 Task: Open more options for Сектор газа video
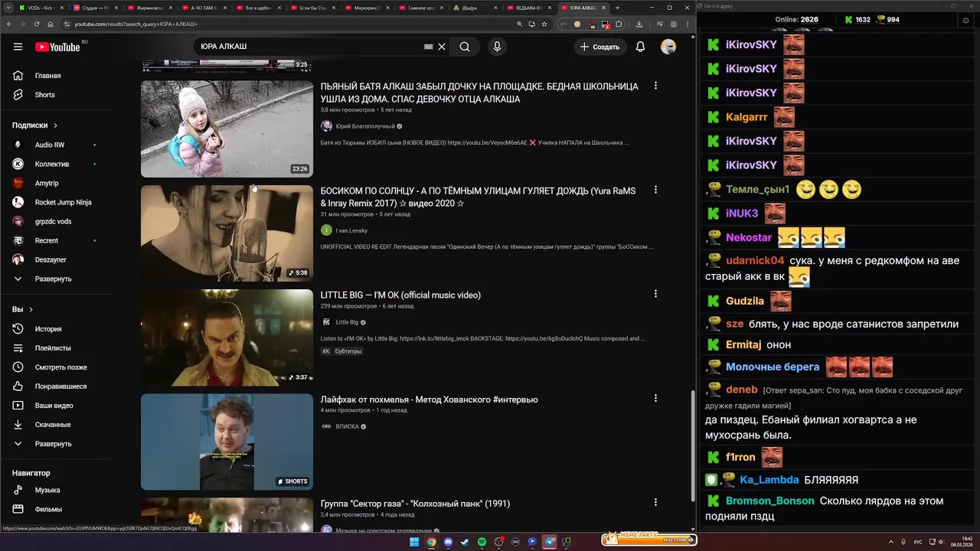655,502
